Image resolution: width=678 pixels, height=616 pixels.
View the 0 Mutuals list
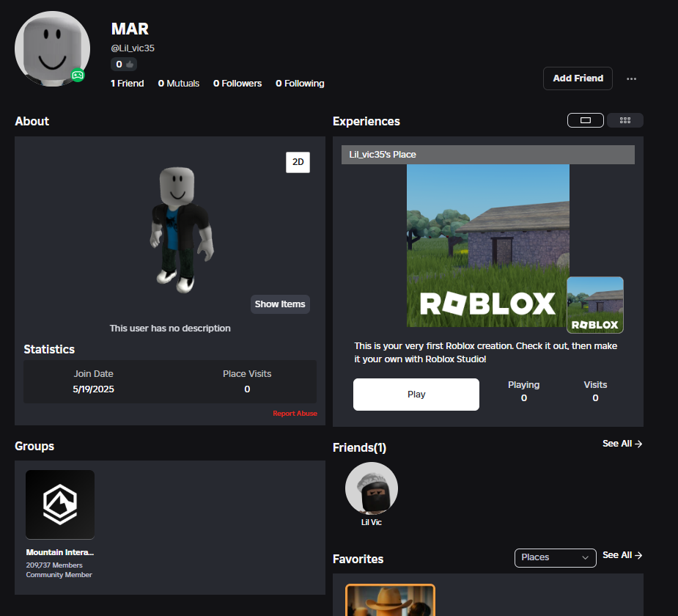click(179, 84)
